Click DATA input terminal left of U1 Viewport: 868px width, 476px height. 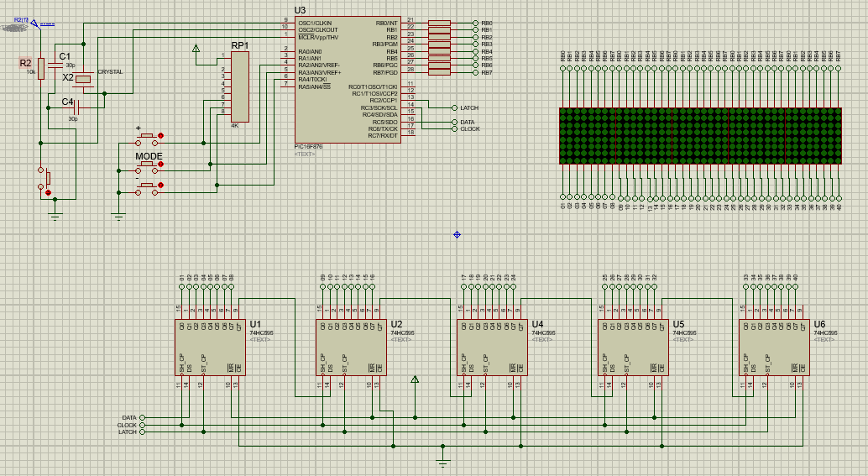[142, 418]
